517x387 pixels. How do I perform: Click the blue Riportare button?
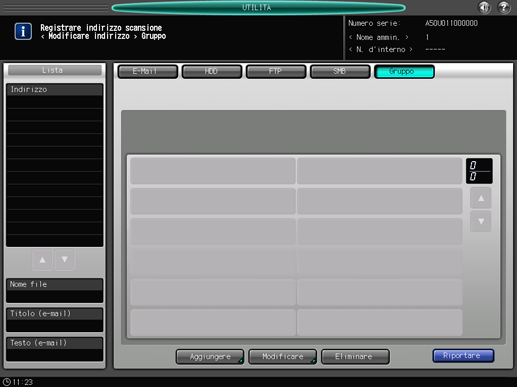coord(463,356)
